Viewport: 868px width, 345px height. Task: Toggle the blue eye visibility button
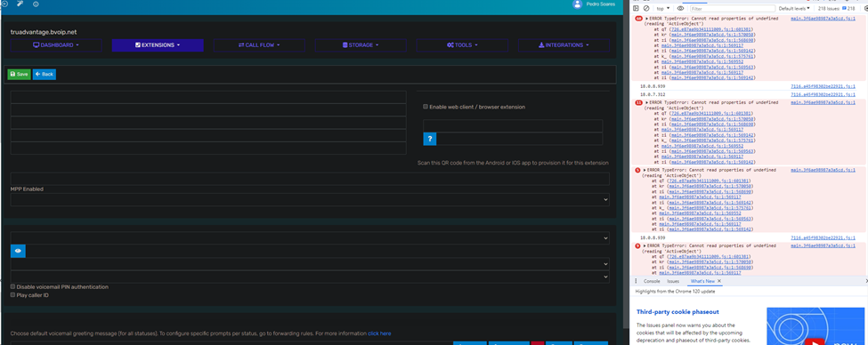[19, 251]
